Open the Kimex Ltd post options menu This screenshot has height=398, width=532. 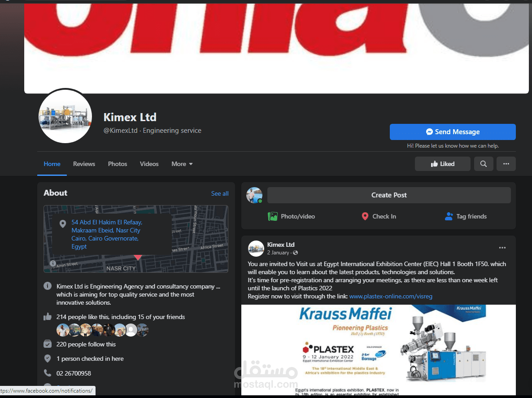(502, 248)
